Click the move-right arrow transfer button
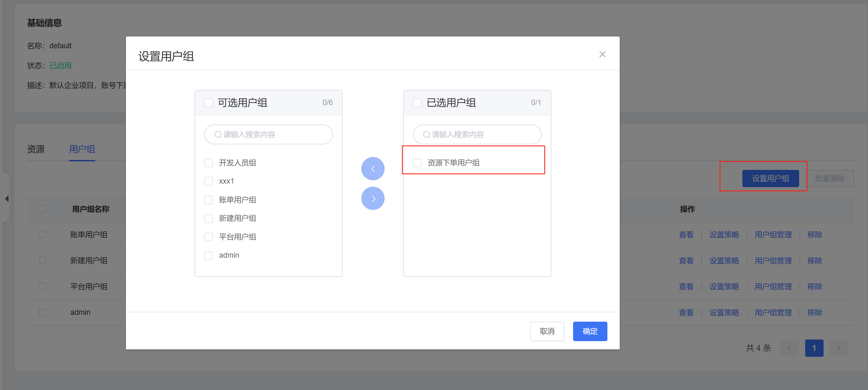This screenshot has width=868, height=390. point(373,198)
